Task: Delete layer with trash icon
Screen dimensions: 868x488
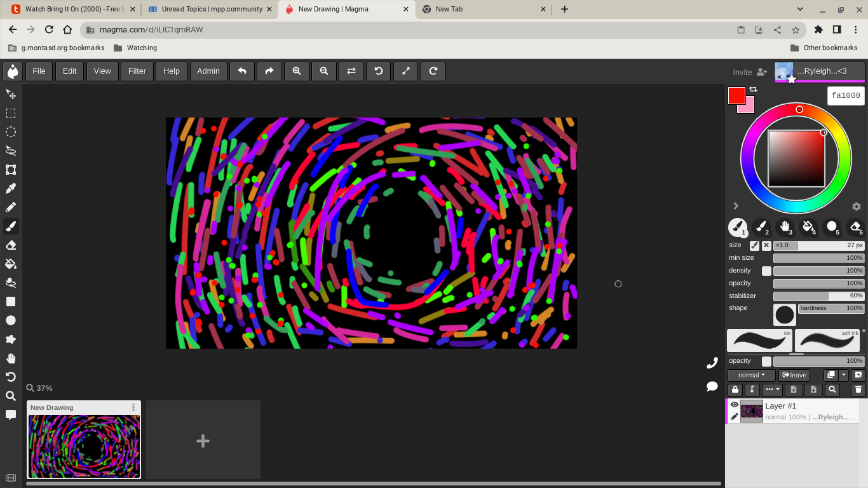Action: pos(858,390)
